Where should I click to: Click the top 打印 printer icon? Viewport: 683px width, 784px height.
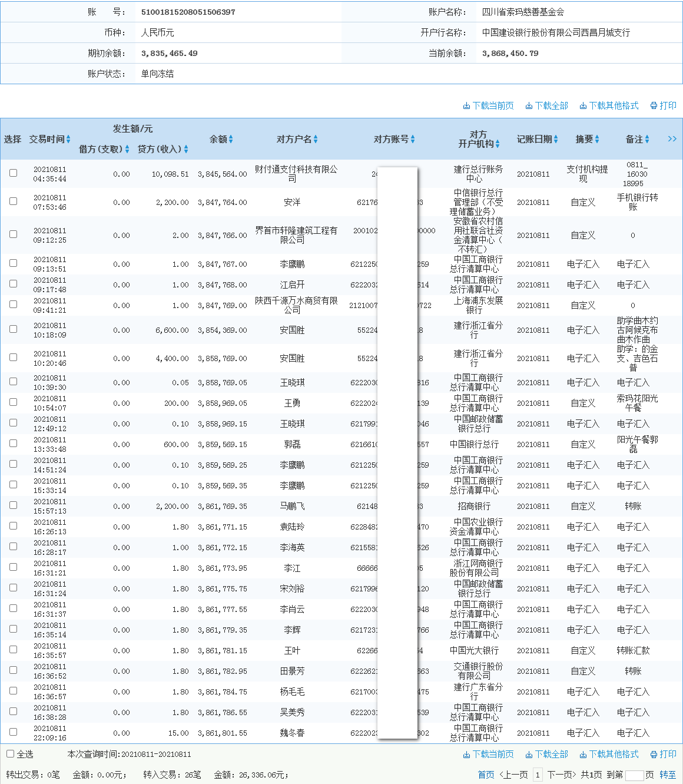pyautogui.click(x=654, y=106)
